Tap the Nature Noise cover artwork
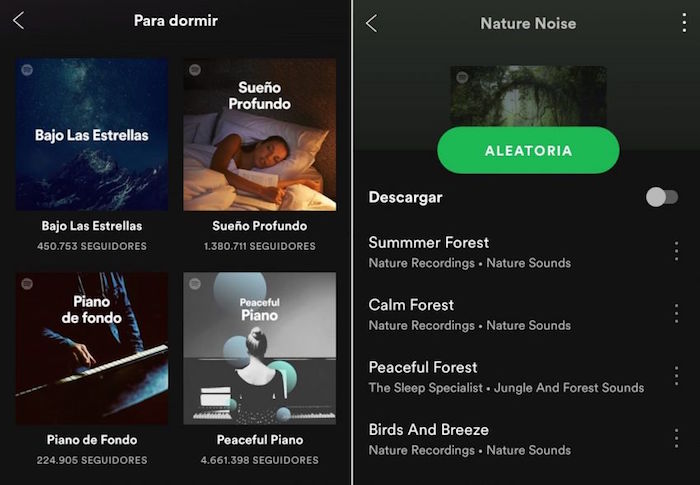Screen dimensions: 700x485 click(529, 96)
